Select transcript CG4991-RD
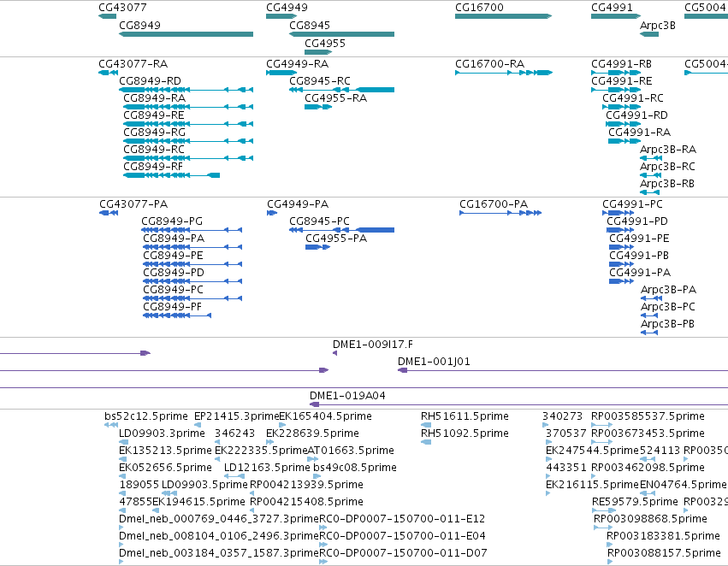 (x=636, y=115)
